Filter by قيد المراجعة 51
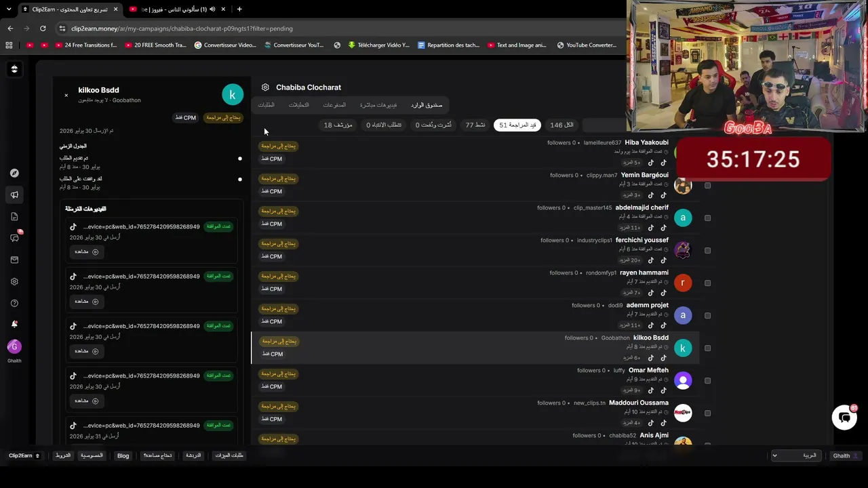The height and width of the screenshot is (488, 868). (x=517, y=125)
